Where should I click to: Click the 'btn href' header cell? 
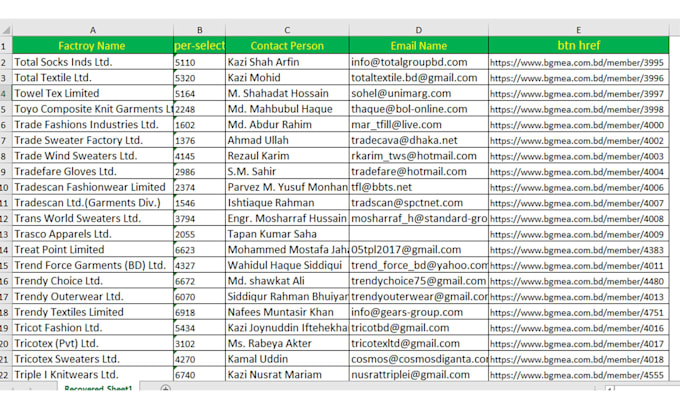point(579,46)
